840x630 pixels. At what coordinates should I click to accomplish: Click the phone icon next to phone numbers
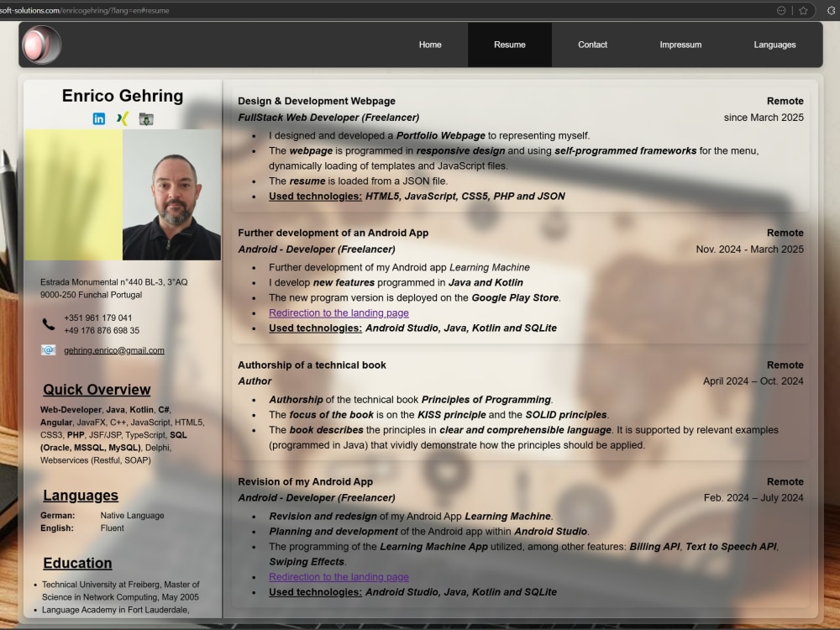(x=48, y=323)
